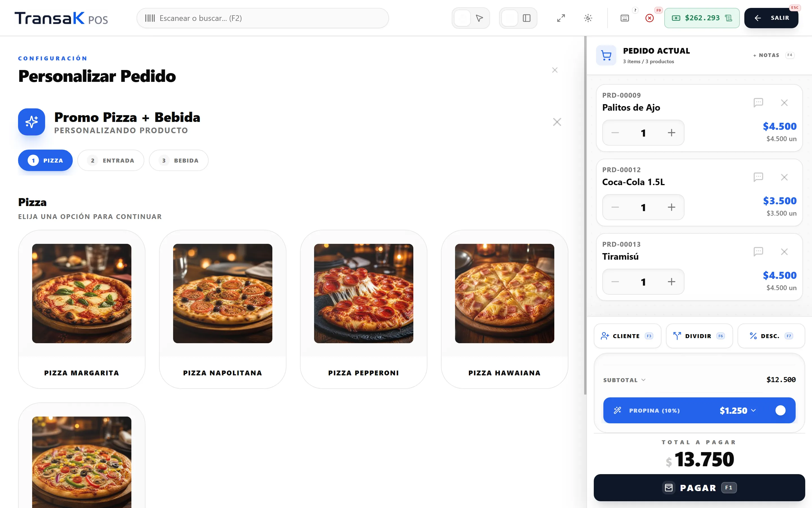Choose Pizza Napolitana option
812x508 pixels.
(222, 309)
